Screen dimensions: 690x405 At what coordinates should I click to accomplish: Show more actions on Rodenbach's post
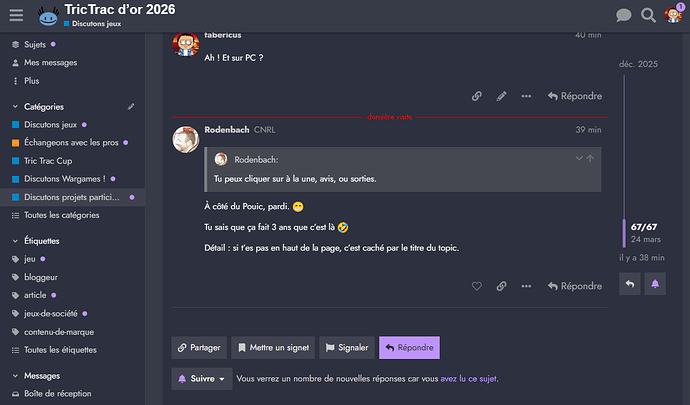coord(525,286)
